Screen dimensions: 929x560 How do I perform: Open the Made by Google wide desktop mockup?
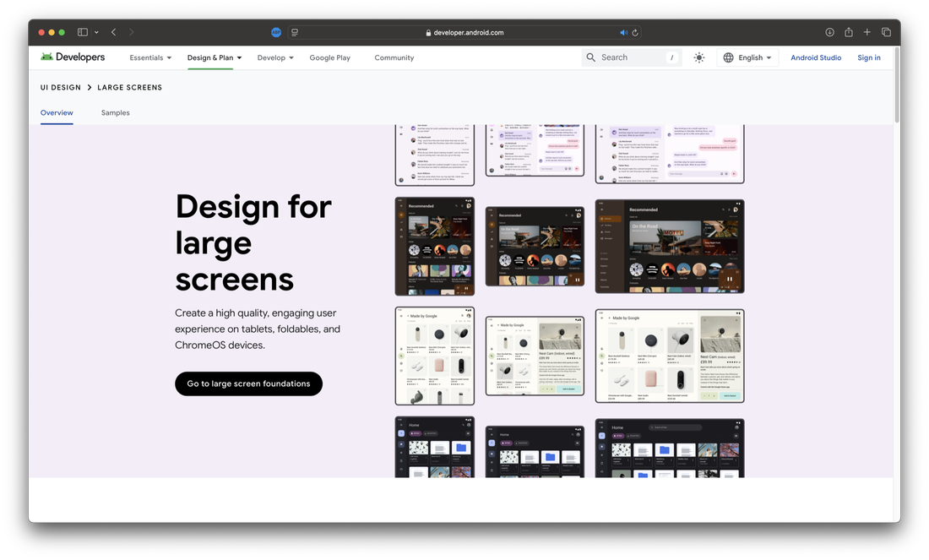click(670, 356)
